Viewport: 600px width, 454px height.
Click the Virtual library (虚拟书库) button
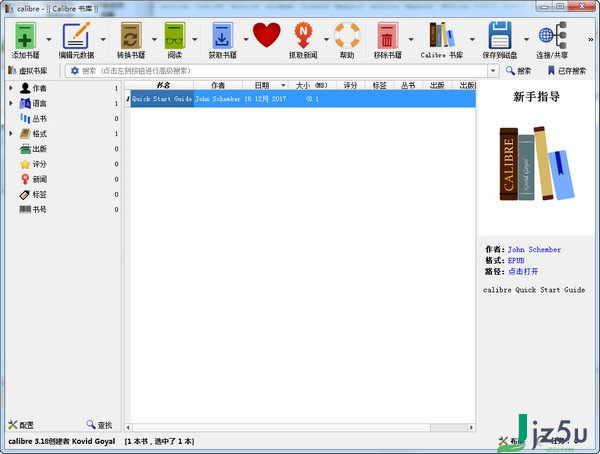[28, 71]
